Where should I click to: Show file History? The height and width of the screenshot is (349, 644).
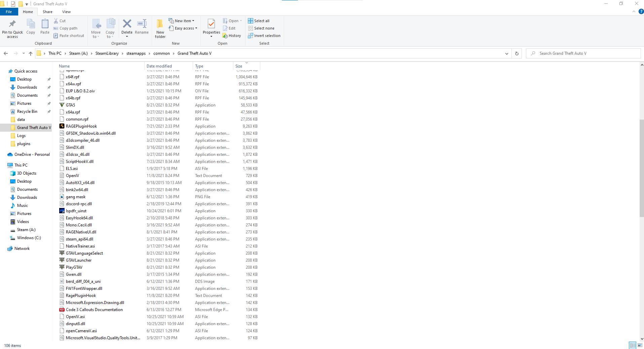point(232,36)
